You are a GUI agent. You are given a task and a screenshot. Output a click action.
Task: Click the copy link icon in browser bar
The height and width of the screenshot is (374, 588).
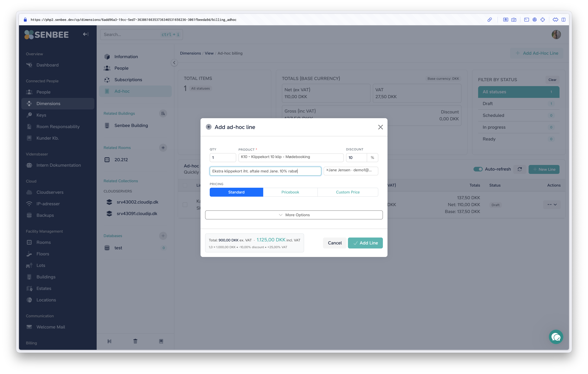pos(489,20)
